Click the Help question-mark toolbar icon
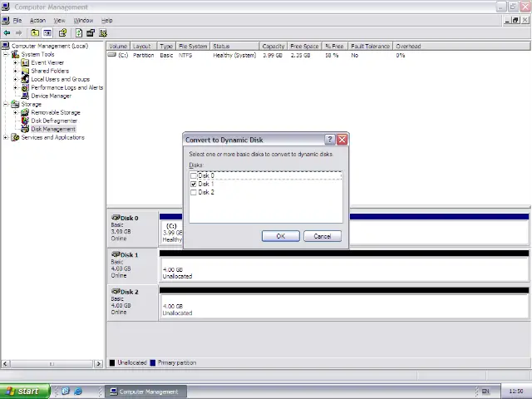Viewport: 532px width, 399px height. tap(62, 33)
